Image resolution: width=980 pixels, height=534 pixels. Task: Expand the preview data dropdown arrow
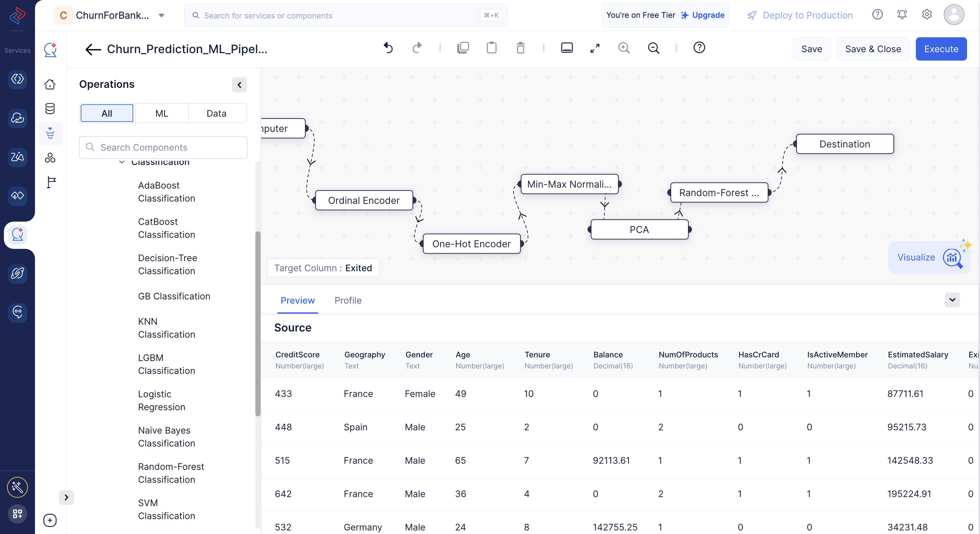click(x=952, y=300)
